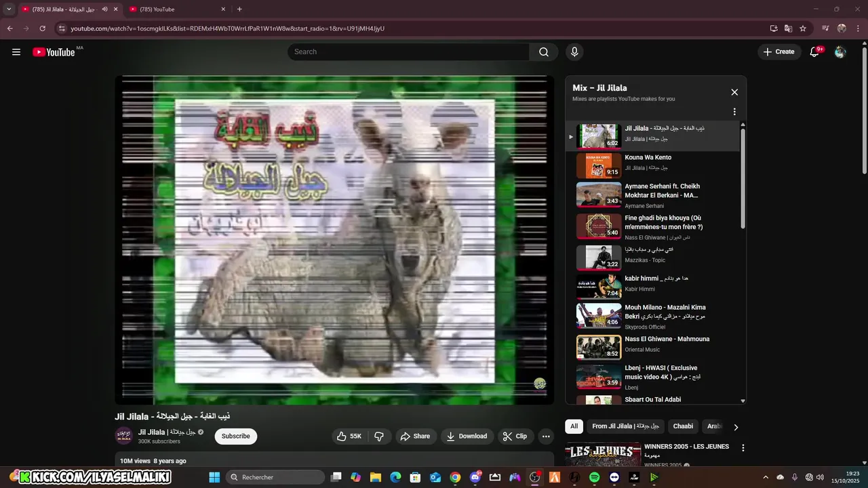
Task: Subscribe to Jil Jilala channel
Action: (x=236, y=436)
